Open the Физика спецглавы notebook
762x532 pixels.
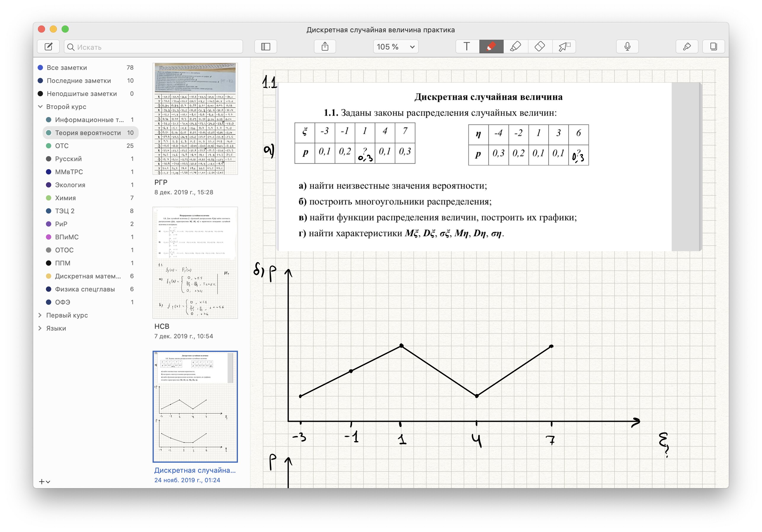click(90, 289)
